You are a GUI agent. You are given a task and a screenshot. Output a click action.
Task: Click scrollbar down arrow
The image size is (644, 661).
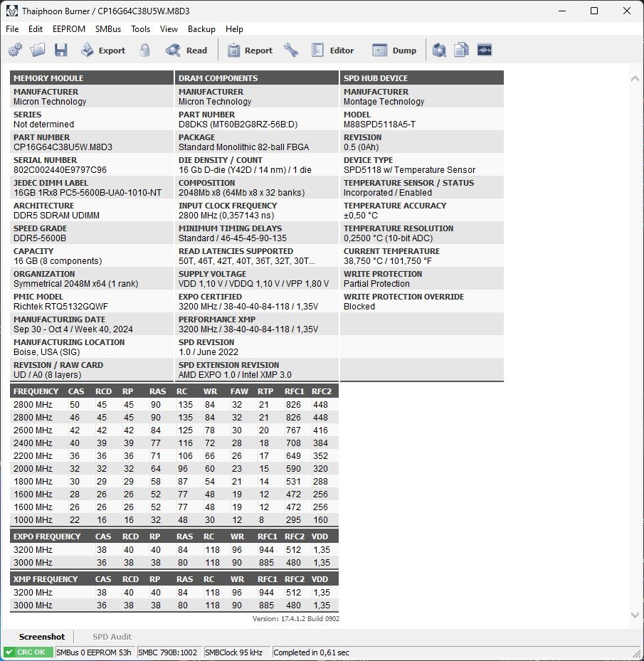point(635,615)
